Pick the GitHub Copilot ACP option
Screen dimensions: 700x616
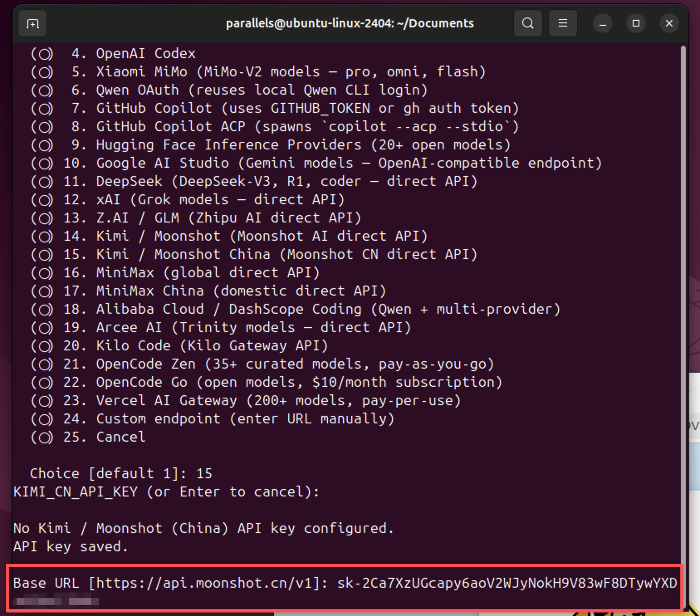pyautogui.click(x=42, y=127)
